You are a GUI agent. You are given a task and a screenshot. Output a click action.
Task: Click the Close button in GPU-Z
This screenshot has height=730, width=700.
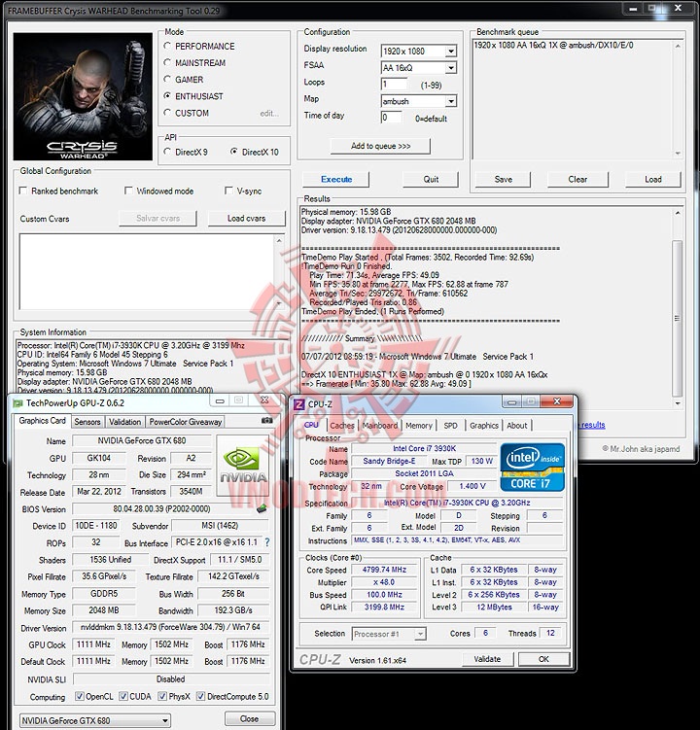coord(249,719)
